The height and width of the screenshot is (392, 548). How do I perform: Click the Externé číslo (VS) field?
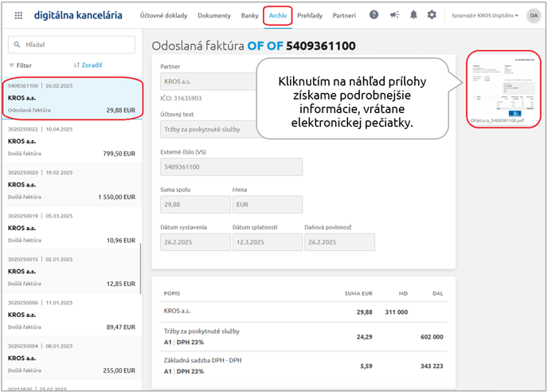coord(231,167)
